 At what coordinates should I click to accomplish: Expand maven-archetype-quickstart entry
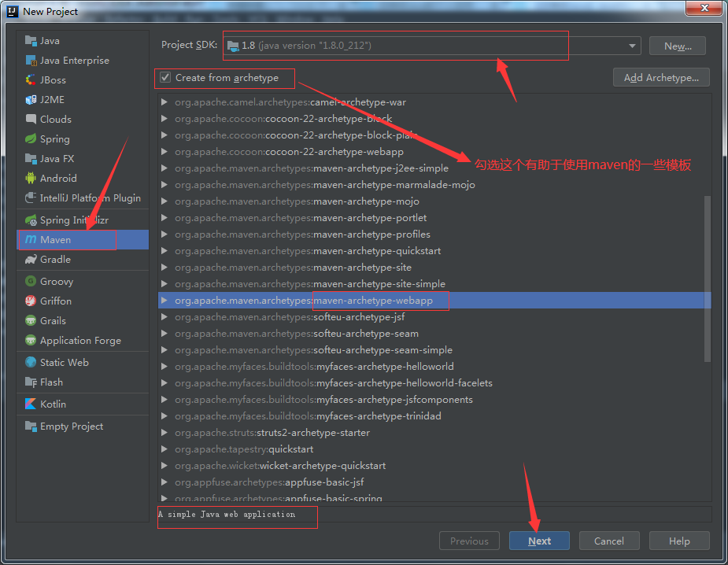click(x=164, y=251)
